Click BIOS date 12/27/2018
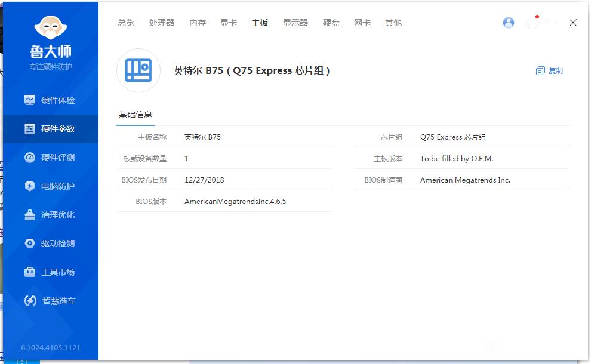 click(x=204, y=180)
